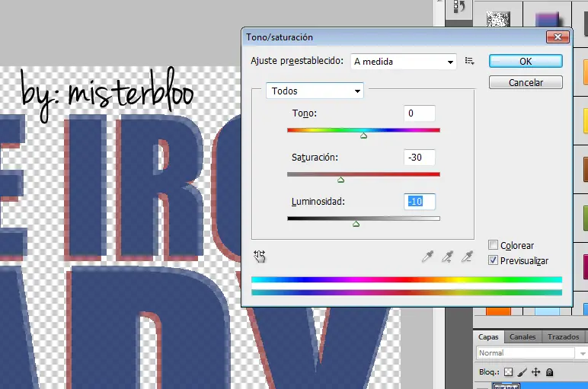Pick the orange swatch below the dialog
Screen dimensions: 588x389
click(498, 311)
